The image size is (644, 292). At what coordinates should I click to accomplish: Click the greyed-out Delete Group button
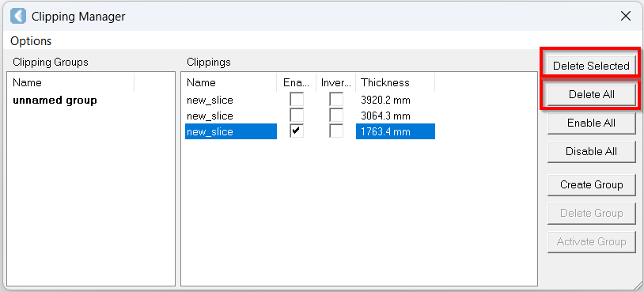591,213
